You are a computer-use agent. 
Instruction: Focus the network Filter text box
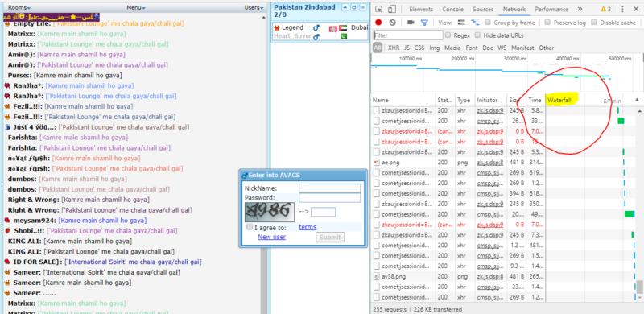(408, 35)
